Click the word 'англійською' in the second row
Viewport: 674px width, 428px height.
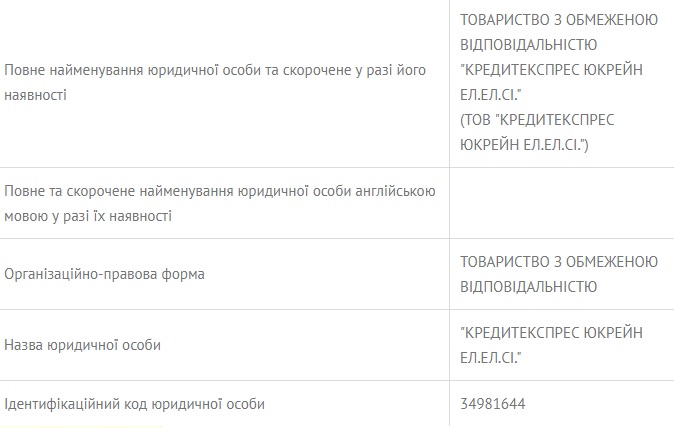pos(397,190)
